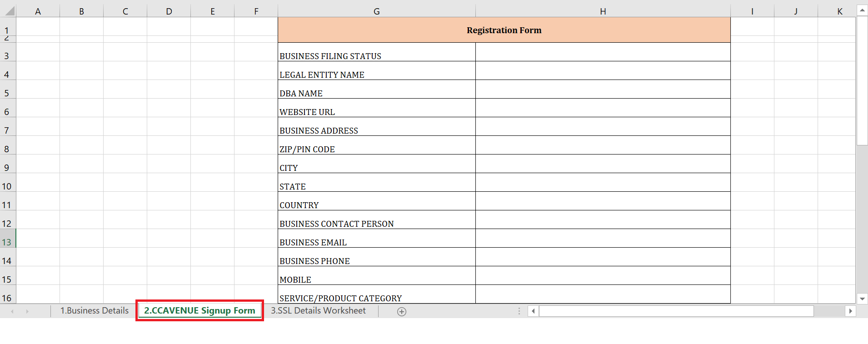Screen dimensions: 868x344
Task: Open the 1.Business Details sheet tab
Action: (x=95, y=311)
